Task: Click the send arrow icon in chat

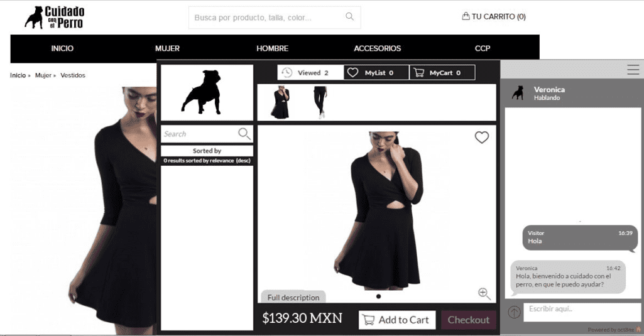Action: click(x=514, y=312)
